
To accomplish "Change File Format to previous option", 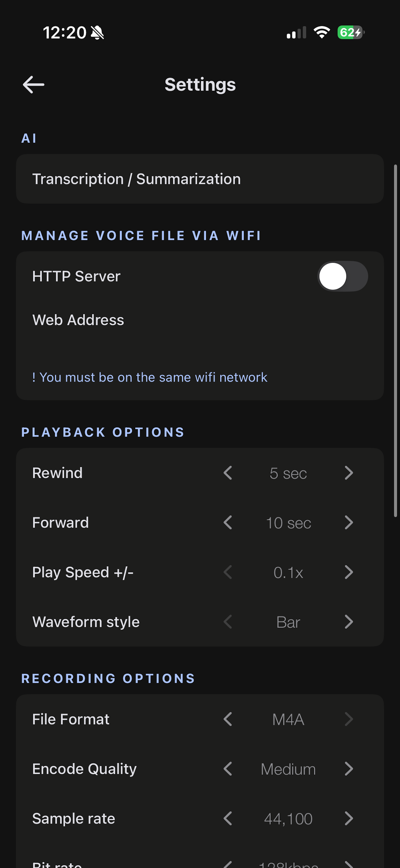I will pyautogui.click(x=228, y=719).
